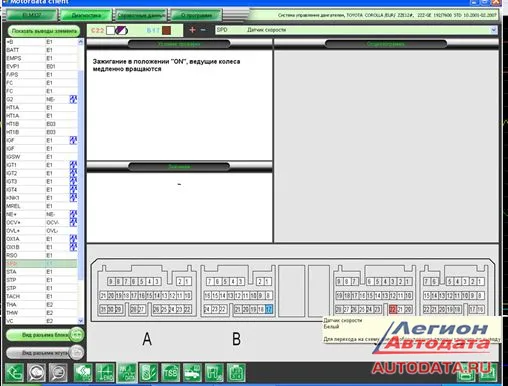This screenshot has height=386, width=508.
Task: Click the pin list scroll-up arrow
Action: (x=80, y=42)
